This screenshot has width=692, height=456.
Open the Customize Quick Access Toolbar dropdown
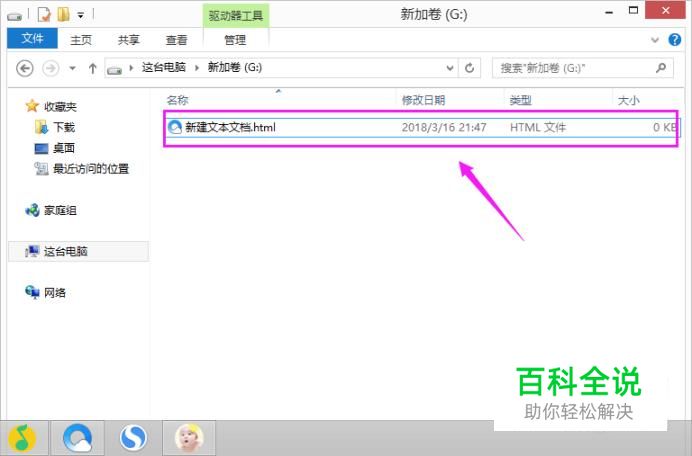click(80, 15)
